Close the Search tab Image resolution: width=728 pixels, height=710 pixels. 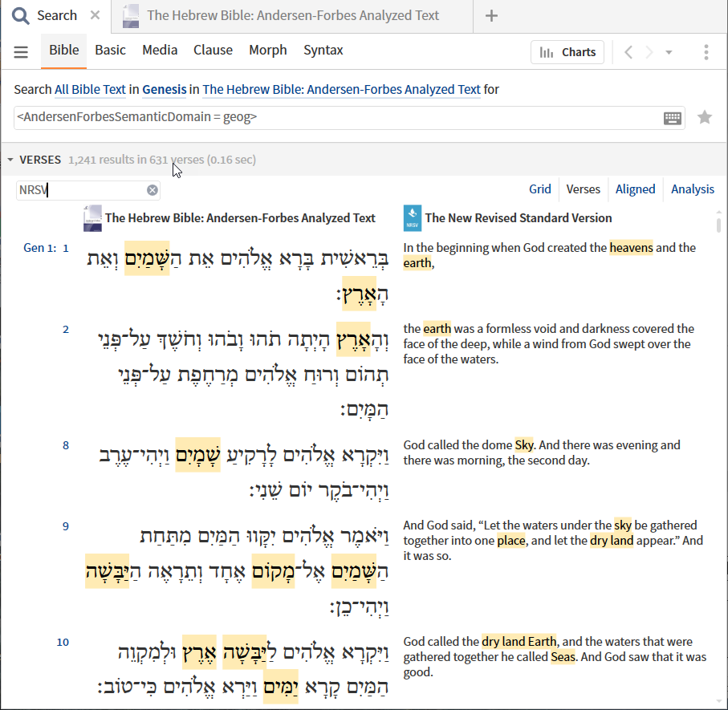tap(96, 15)
